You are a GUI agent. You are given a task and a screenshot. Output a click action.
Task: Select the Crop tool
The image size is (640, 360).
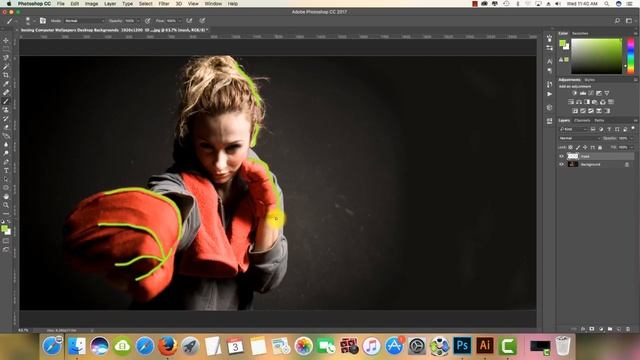tap(6, 75)
